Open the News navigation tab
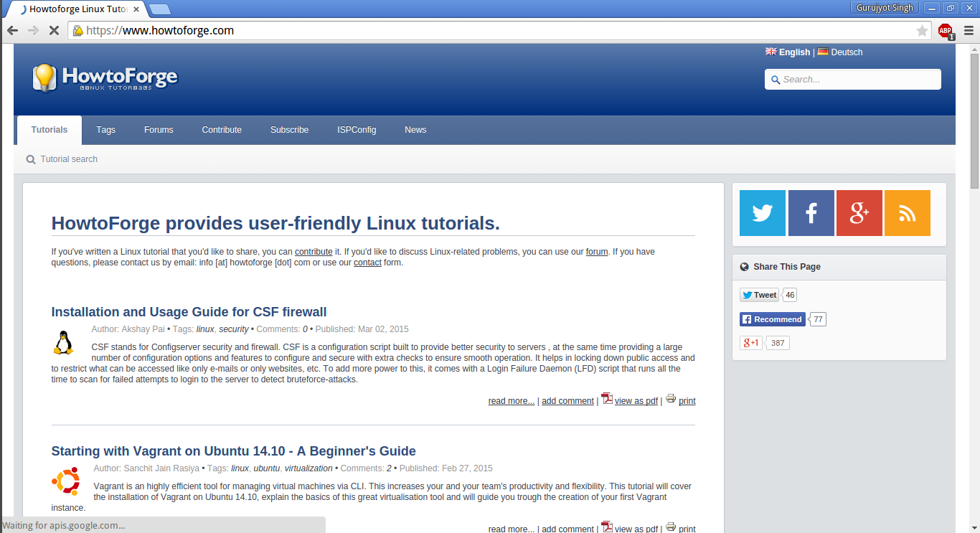The width and height of the screenshot is (980, 533). (415, 130)
